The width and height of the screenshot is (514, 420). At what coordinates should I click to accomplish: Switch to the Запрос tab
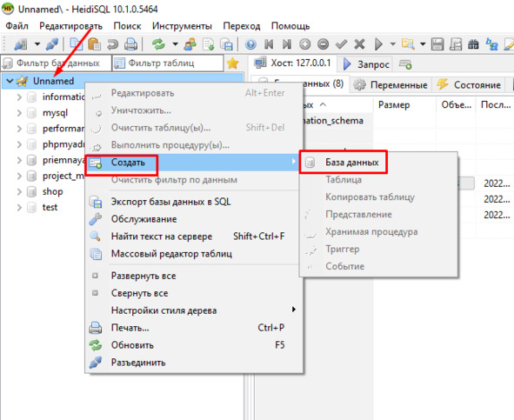click(x=366, y=64)
